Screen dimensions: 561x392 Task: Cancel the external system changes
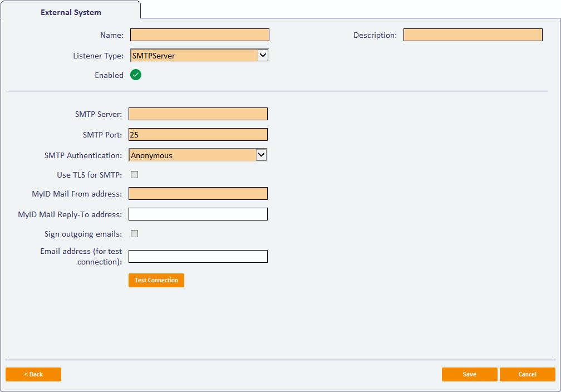(527, 374)
